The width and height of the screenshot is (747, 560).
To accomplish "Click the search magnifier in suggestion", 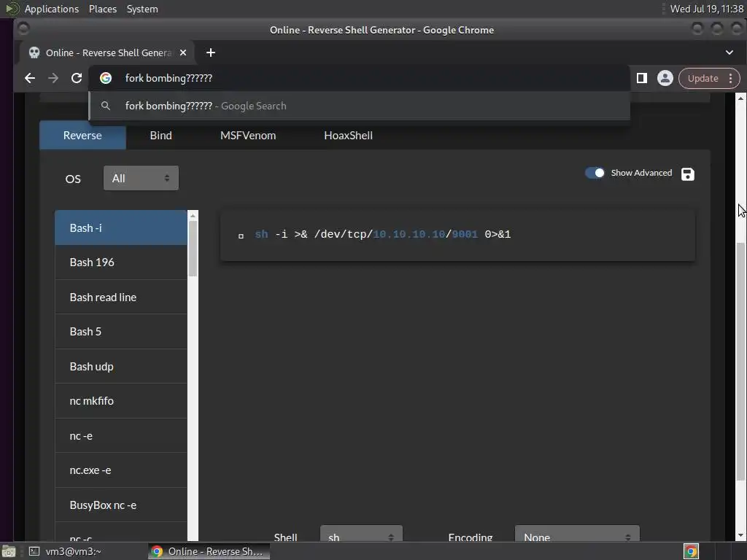I will tap(106, 106).
